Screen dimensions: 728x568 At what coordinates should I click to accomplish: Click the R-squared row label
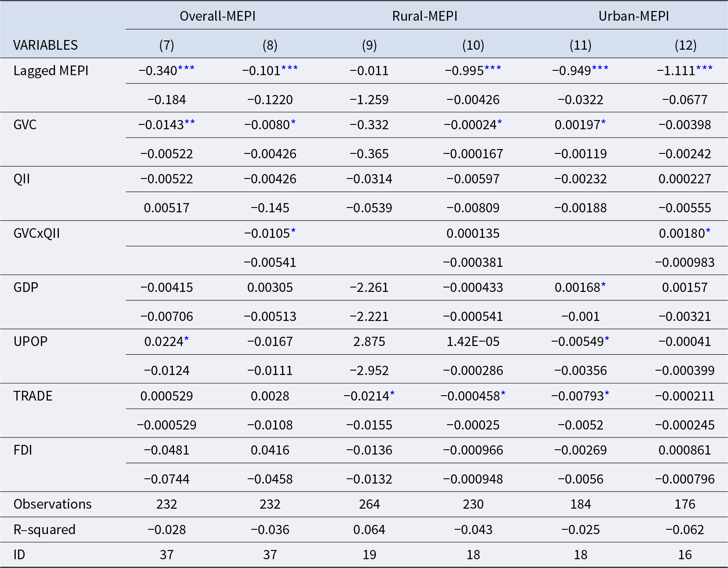coord(44,530)
